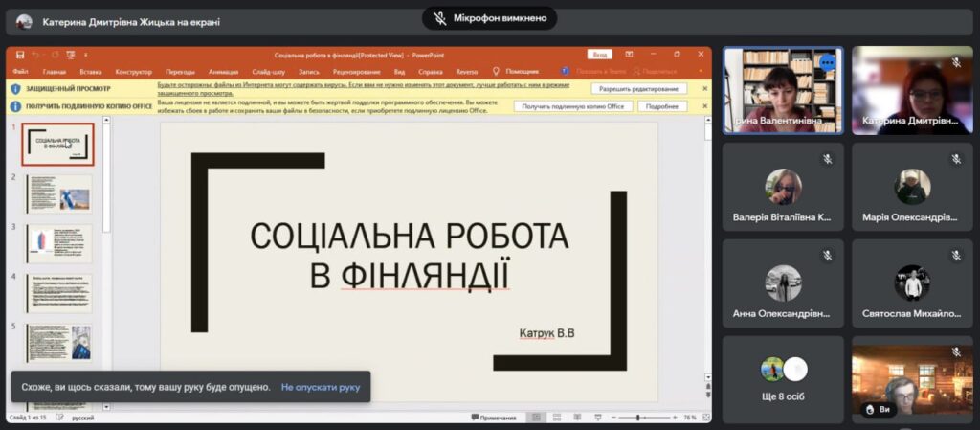Click the Не опускати руку link

pyautogui.click(x=321, y=387)
